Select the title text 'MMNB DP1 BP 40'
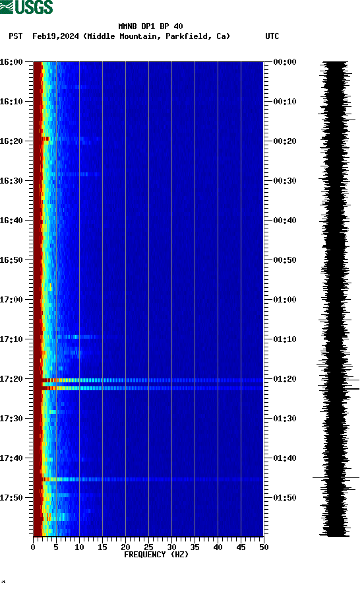This screenshot has height=589, width=364. click(x=150, y=26)
